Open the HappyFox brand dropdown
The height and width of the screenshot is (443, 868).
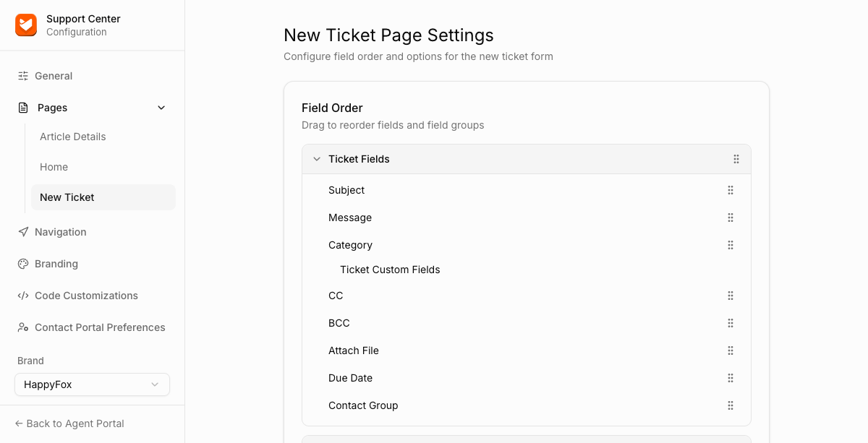click(x=92, y=384)
